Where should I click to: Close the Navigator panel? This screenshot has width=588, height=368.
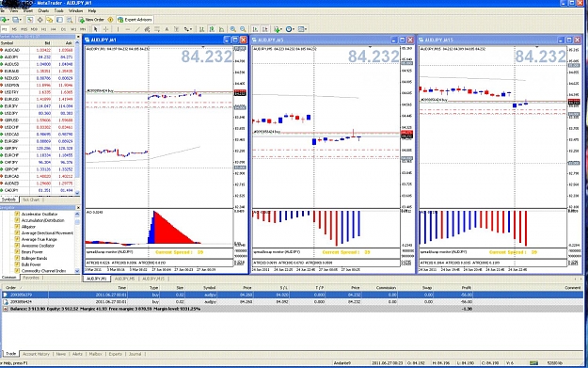(78, 207)
